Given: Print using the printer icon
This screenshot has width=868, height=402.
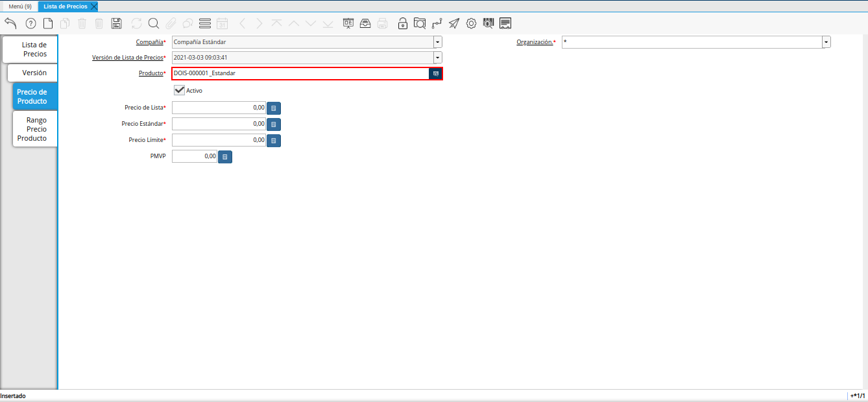Looking at the screenshot, I should (x=383, y=23).
